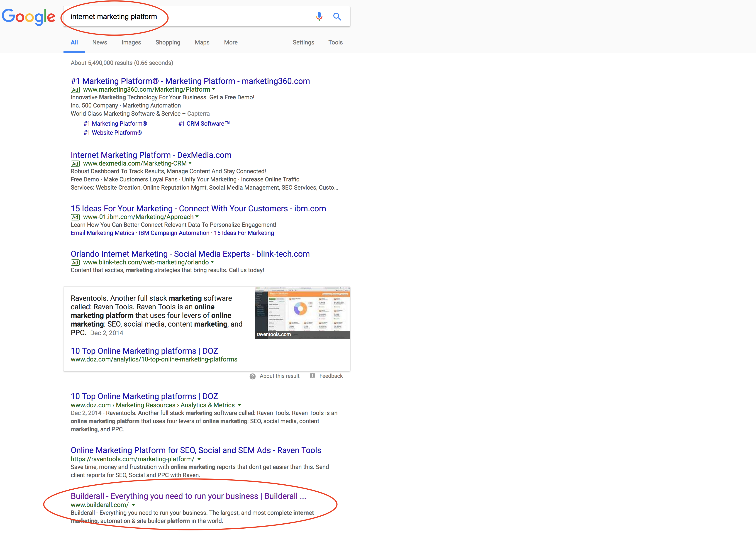Open the organic 10 Top Online Marketing platforms DOZ result
This screenshot has width=756, height=537.
[144, 396]
